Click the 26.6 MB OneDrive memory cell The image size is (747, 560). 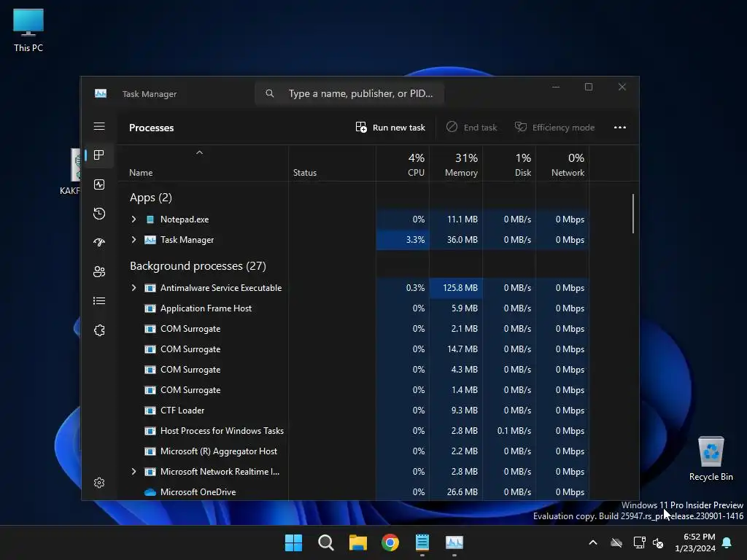456,492
